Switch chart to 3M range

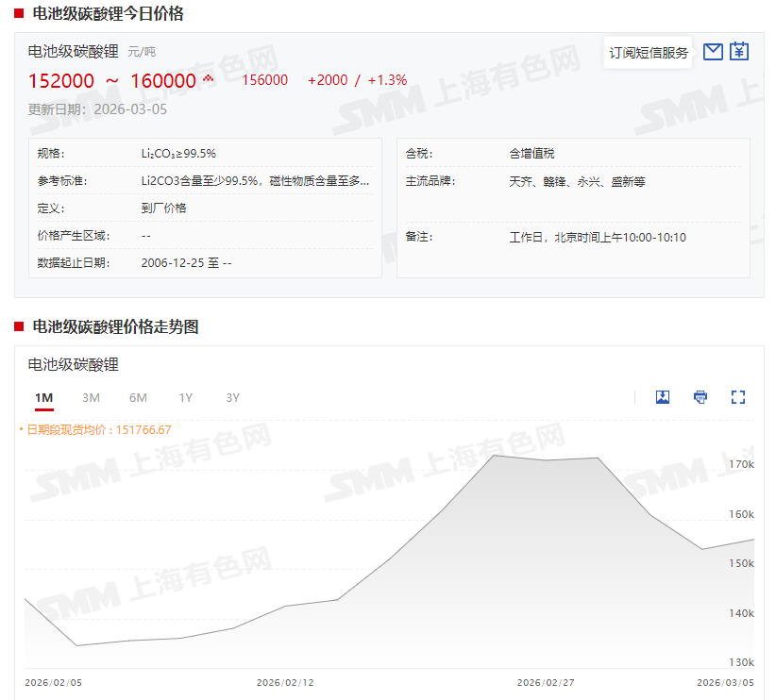pyautogui.click(x=91, y=397)
